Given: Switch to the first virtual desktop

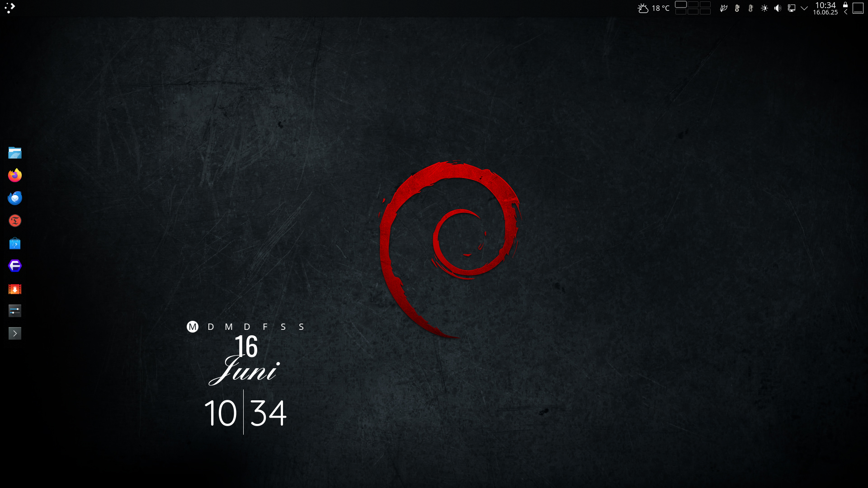Looking at the screenshot, I should coord(681,5).
